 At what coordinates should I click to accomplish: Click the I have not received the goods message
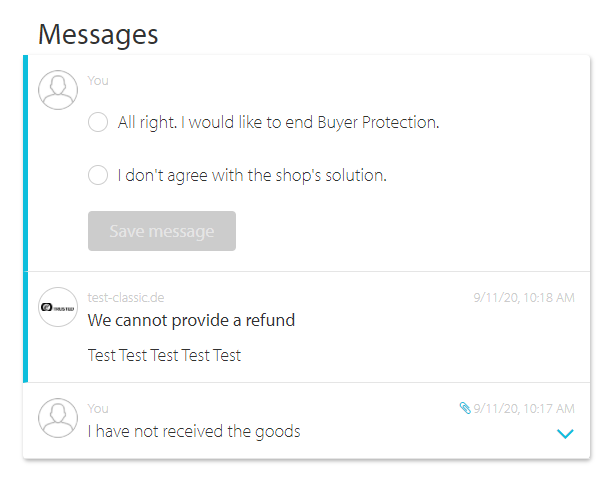tap(194, 431)
